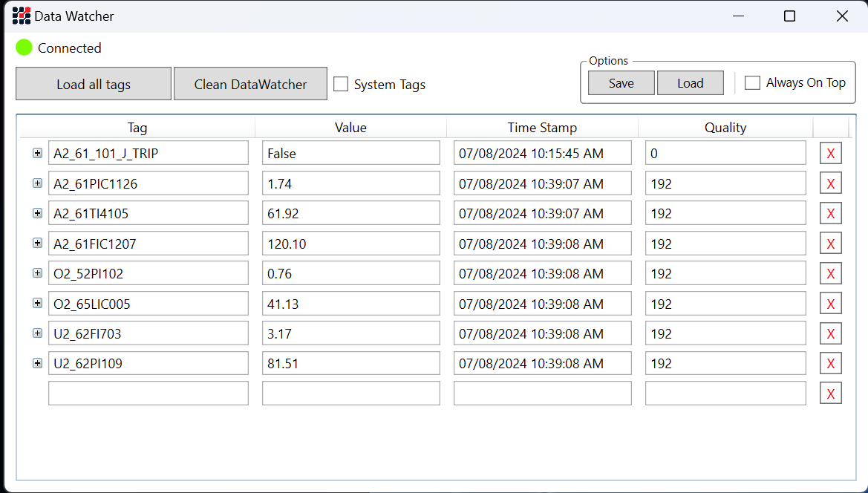Delete the U2_62PI109 row via the X icon
868x493 pixels.
(830, 364)
